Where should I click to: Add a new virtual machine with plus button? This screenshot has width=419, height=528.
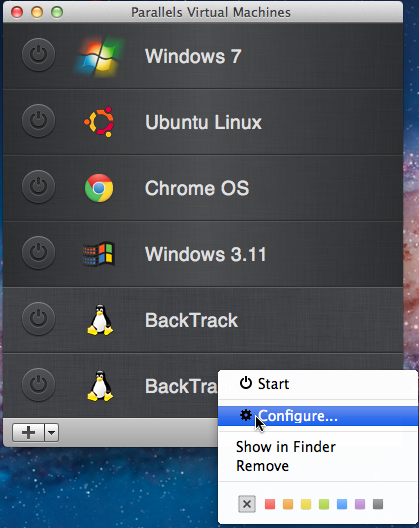[28, 432]
